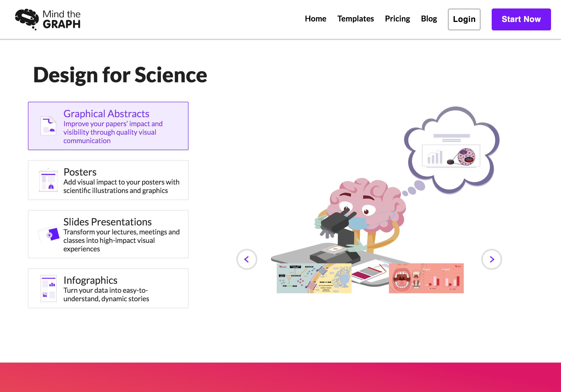
Task: Select the Graphical Abstracts document icon
Action: pyautogui.click(x=48, y=126)
